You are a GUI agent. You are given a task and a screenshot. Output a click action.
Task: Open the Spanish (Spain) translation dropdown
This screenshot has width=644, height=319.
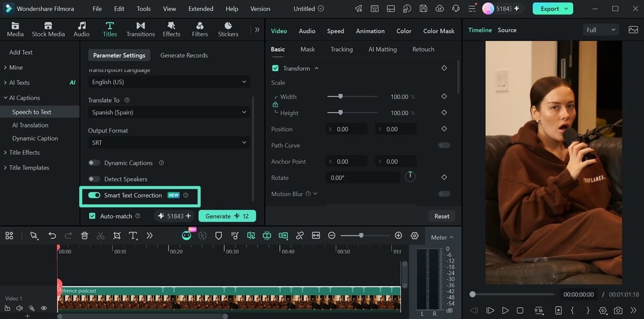pyautogui.click(x=169, y=112)
